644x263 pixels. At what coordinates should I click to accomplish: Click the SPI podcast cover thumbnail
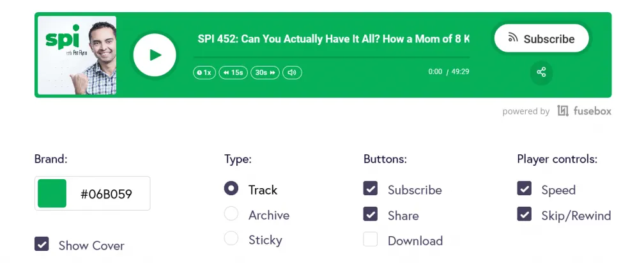coord(77,55)
